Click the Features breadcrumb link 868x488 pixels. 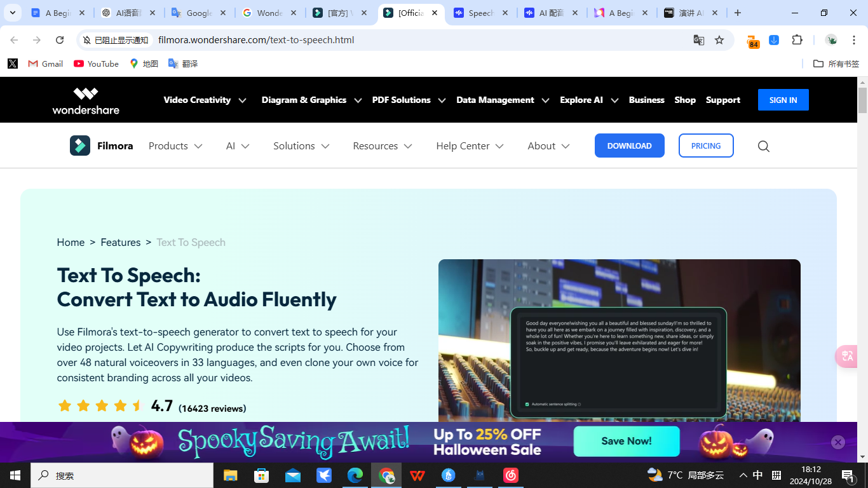click(x=121, y=242)
